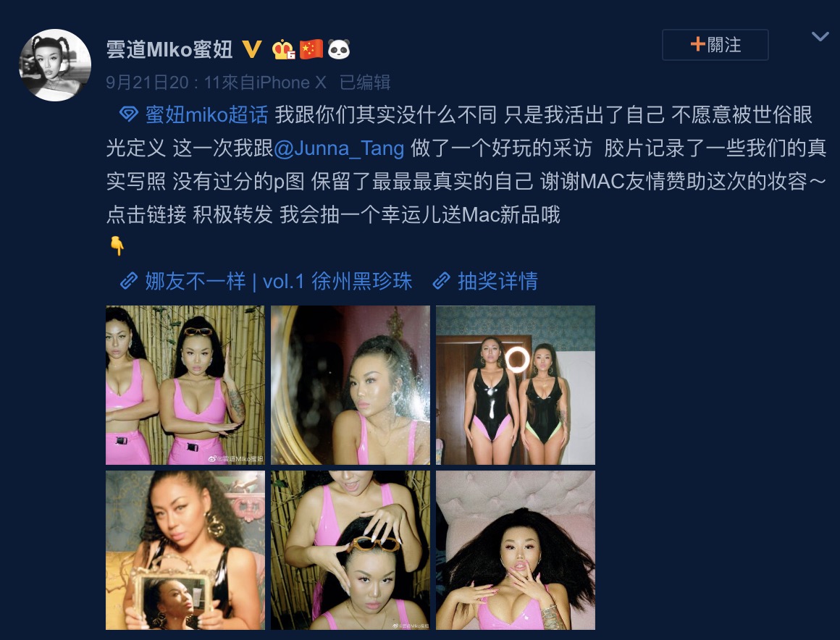The height and width of the screenshot is (640, 840).
Task: Click the diamond super-topic icon
Action: [129, 114]
